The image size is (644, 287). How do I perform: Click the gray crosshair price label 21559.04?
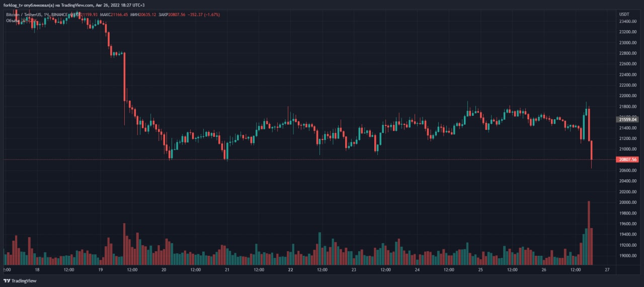coord(627,119)
